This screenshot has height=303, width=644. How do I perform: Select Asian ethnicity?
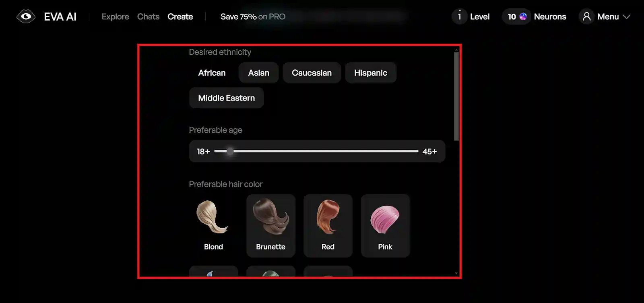(258, 73)
